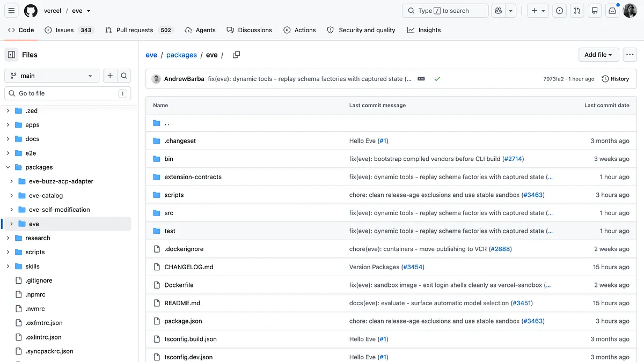Open the README.md file

[x=182, y=303]
